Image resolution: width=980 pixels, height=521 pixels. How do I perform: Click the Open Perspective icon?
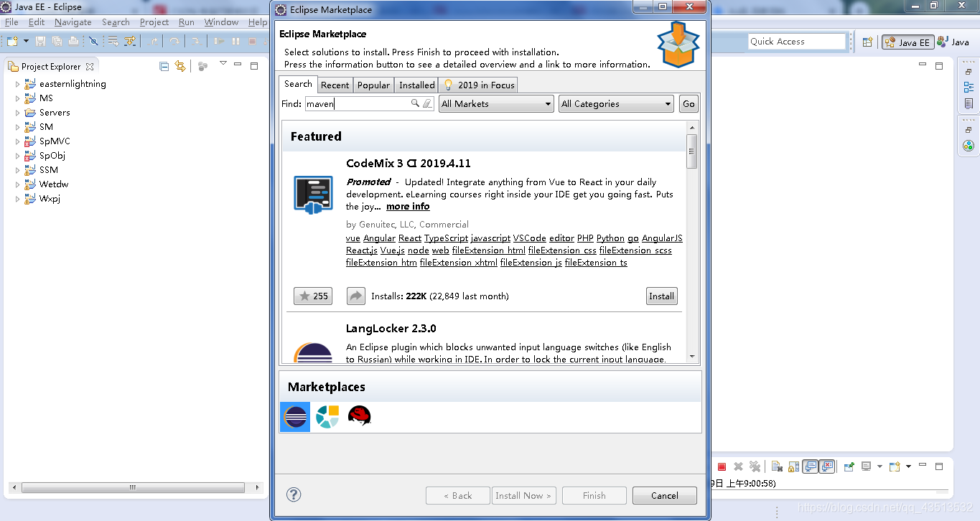tap(867, 42)
